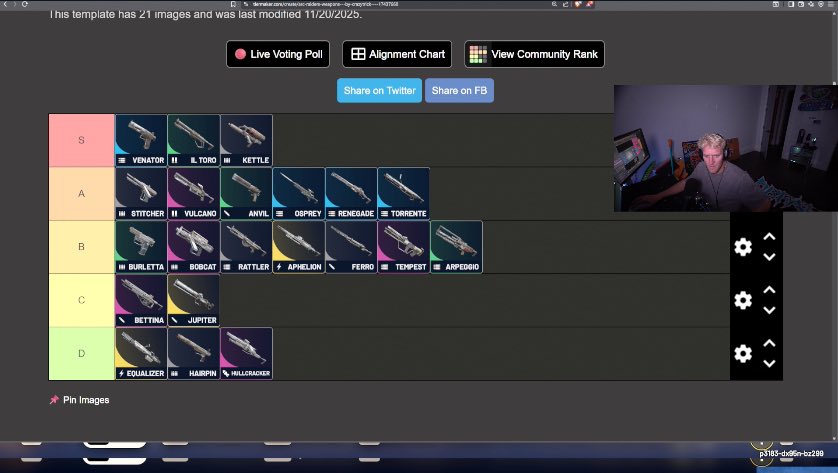The height and width of the screenshot is (473, 838).
Task: Pick the Vulcano weapon image
Action: pos(193,193)
